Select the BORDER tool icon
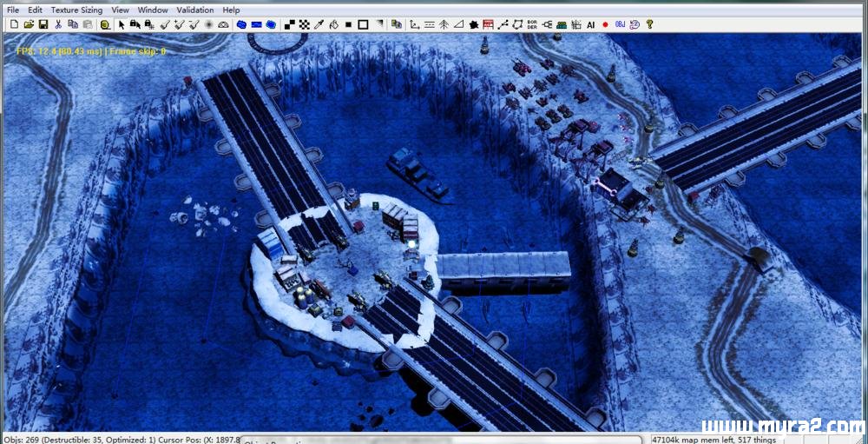This screenshot has width=868, height=444. tap(532, 24)
